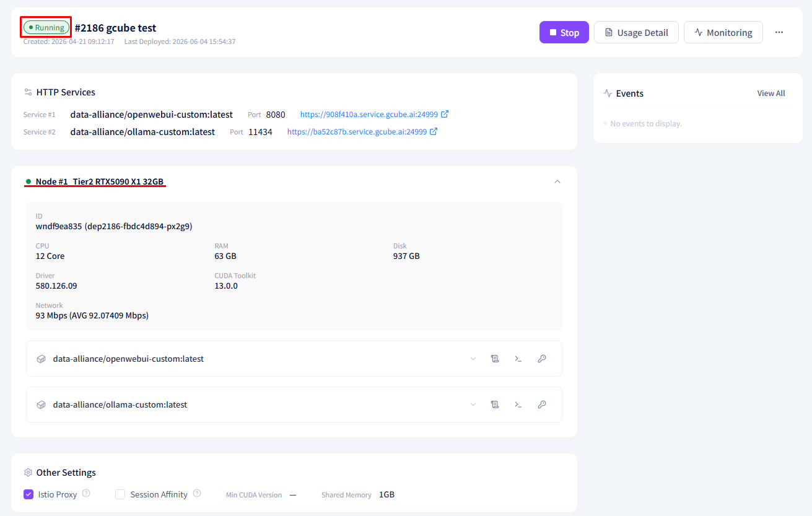The height and width of the screenshot is (516, 812).
Task: Collapse the Node #1 Tier2 RTX5090 panel
Action: click(557, 181)
